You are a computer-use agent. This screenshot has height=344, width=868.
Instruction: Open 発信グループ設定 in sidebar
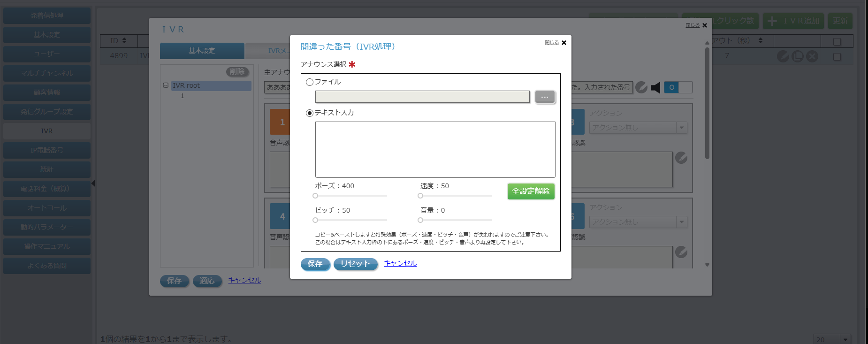pyautogui.click(x=47, y=112)
